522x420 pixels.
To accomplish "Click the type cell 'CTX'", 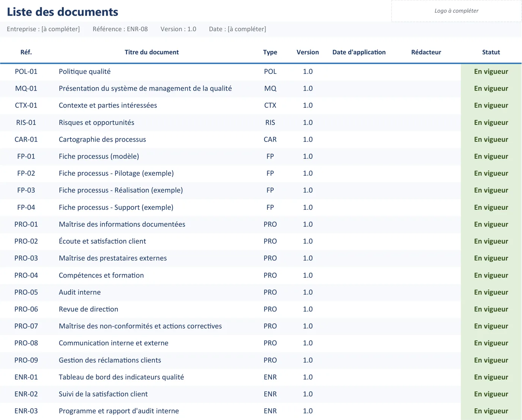I will (270, 106).
